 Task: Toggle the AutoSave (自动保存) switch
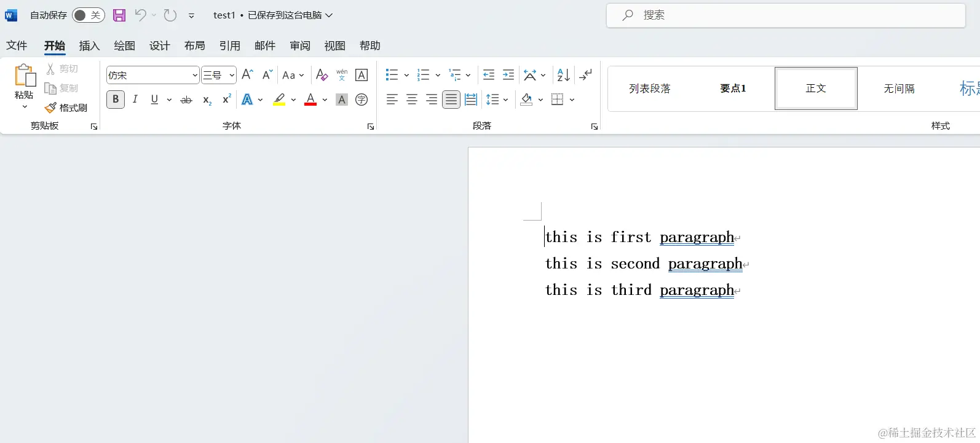[x=88, y=15]
